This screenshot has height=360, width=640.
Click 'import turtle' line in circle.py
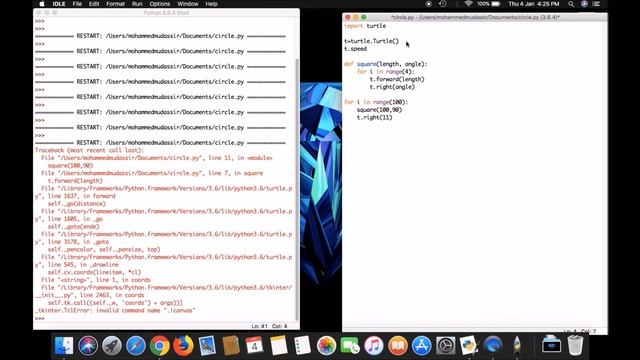[365, 26]
